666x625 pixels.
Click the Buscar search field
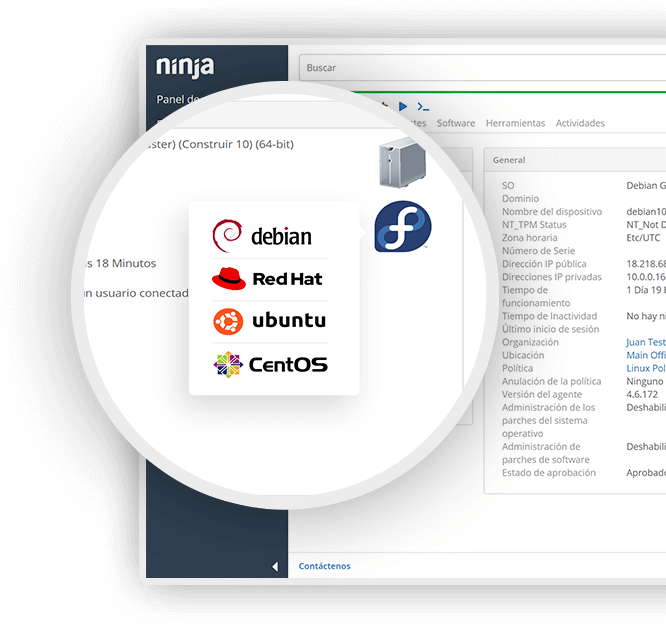pos(483,68)
